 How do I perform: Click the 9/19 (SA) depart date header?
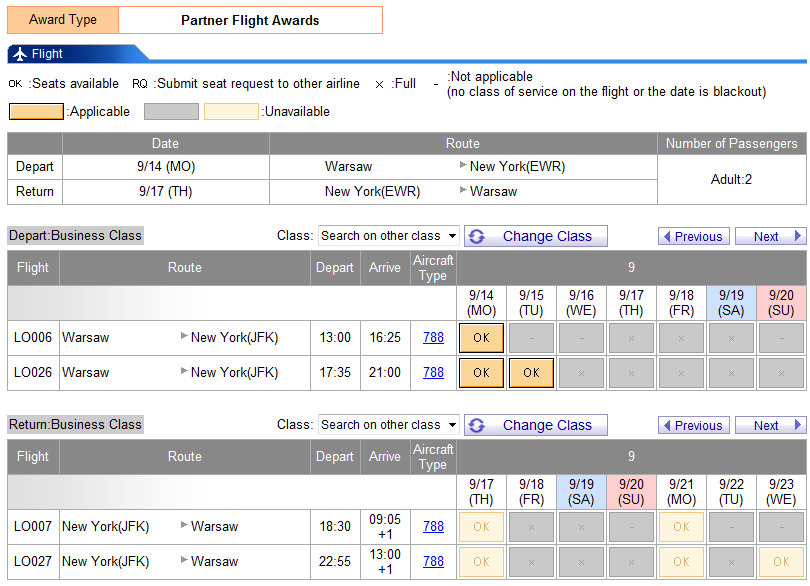coord(731,303)
